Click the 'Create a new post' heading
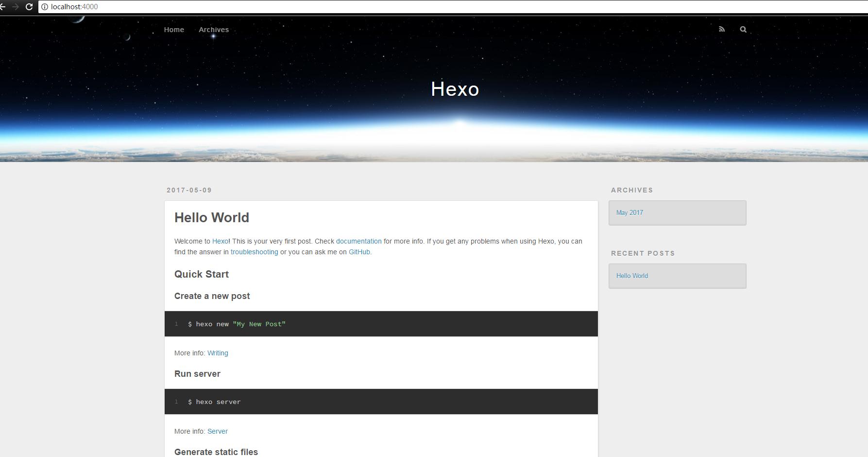Image resolution: width=868 pixels, height=457 pixels. (x=212, y=296)
